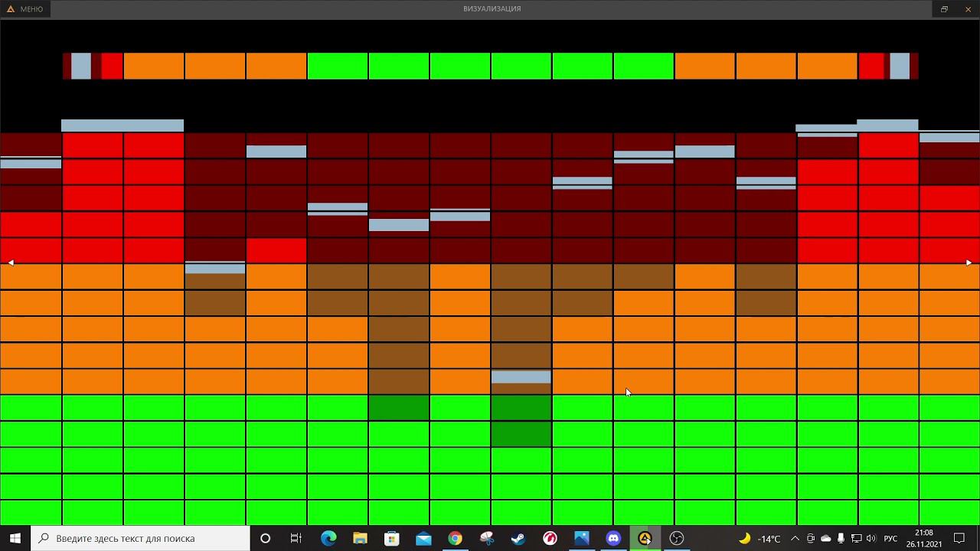Viewport: 980px width, 551px height.
Task: Close the ВИЗУАЛИЗАЦИЯ window
Action: [968, 9]
